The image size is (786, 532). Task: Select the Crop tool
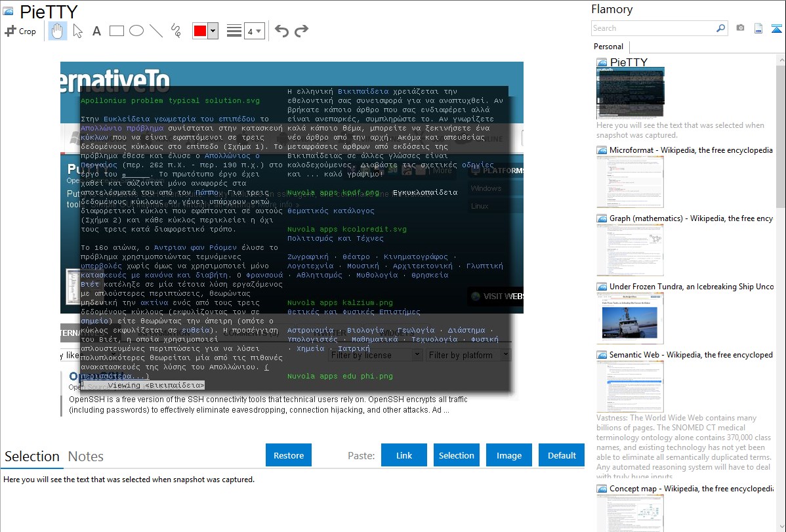click(20, 31)
